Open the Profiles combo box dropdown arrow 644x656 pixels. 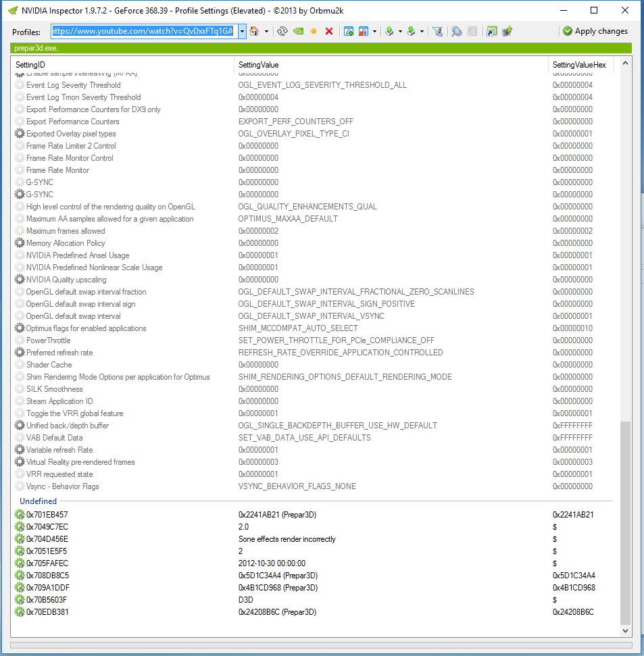[242, 31]
